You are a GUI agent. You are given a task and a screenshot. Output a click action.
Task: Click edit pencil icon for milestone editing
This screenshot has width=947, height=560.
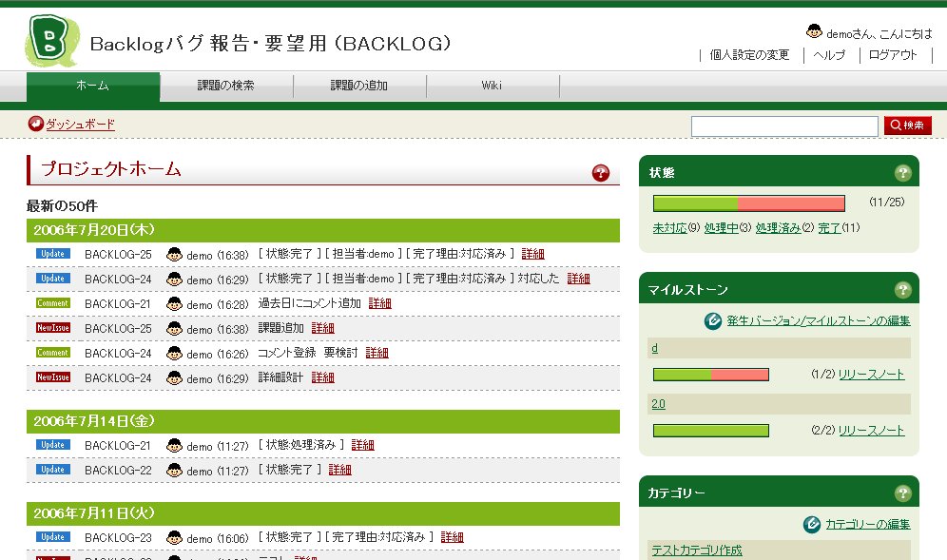713,320
